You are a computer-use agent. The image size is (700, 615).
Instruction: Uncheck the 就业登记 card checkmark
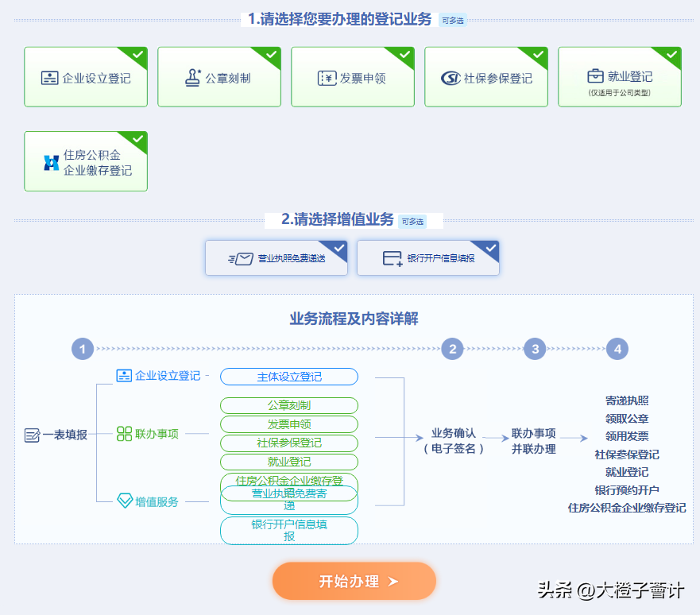[671, 55]
